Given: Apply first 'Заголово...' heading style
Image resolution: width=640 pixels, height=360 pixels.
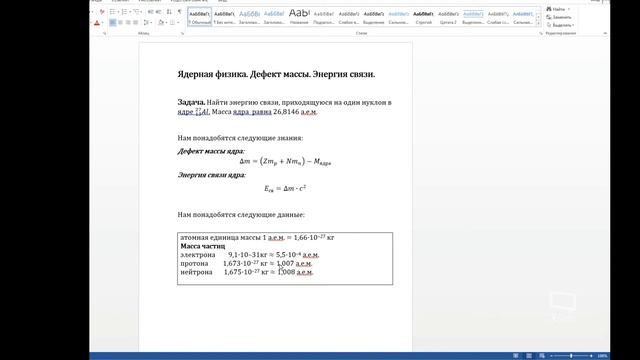Looking at the screenshot, I should 249,17.
